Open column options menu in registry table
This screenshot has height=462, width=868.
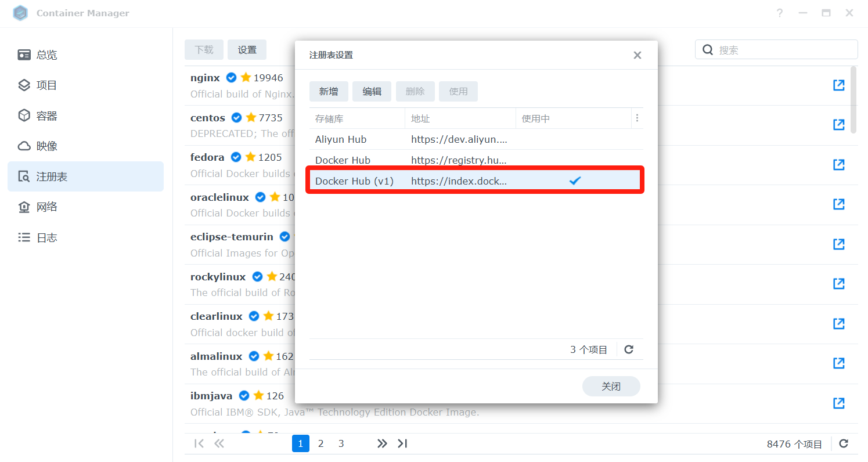pyautogui.click(x=637, y=118)
